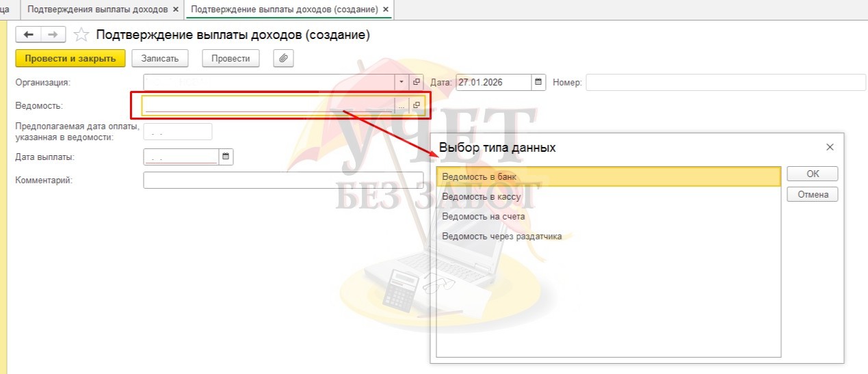Open attached files via paperclip icon

[284, 59]
